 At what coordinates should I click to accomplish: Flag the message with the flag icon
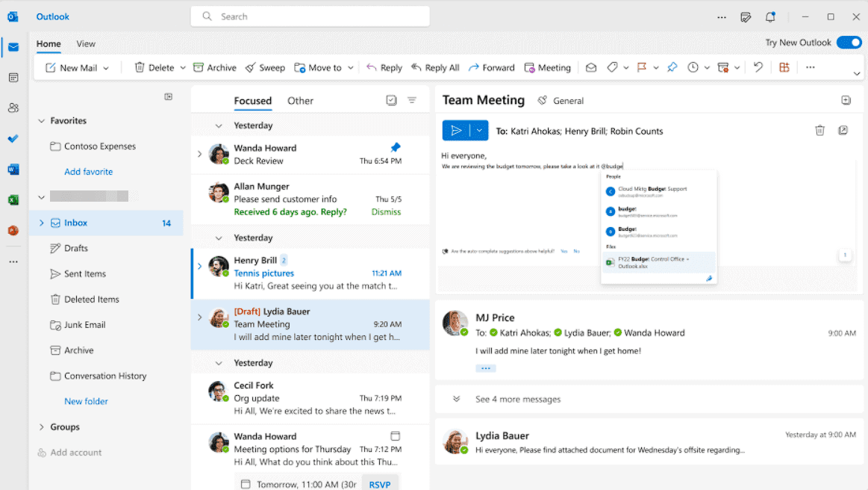click(x=642, y=68)
